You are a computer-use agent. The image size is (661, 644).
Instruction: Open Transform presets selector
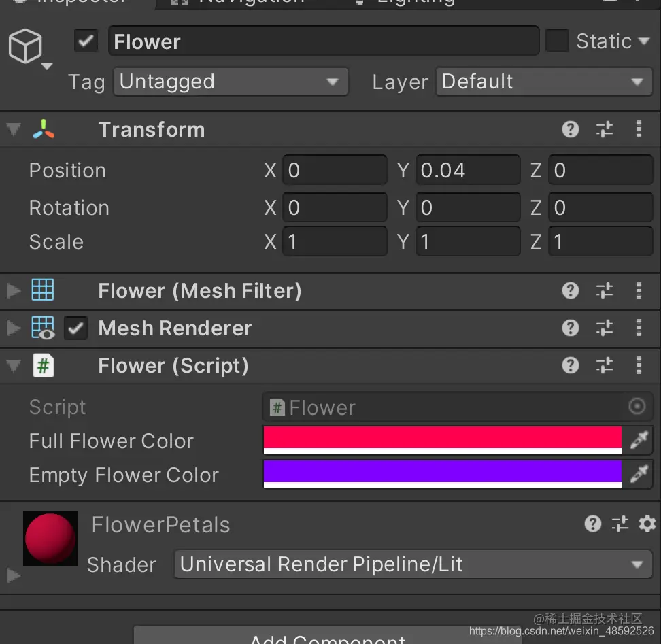tap(605, 129)
